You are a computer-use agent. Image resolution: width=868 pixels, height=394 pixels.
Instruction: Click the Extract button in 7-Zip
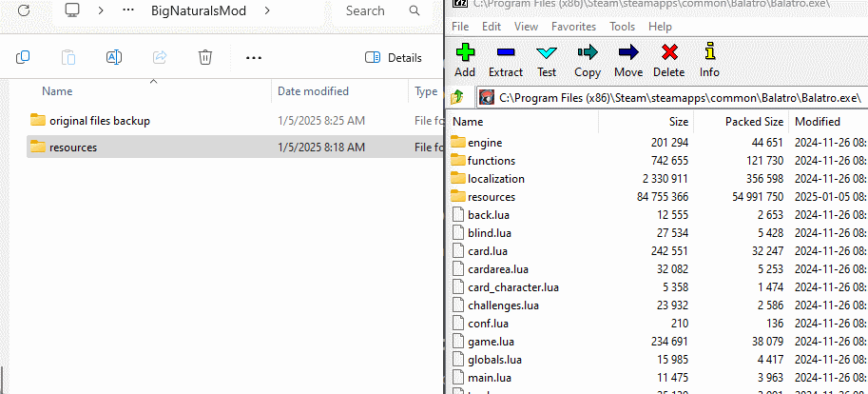coord(506,61)
